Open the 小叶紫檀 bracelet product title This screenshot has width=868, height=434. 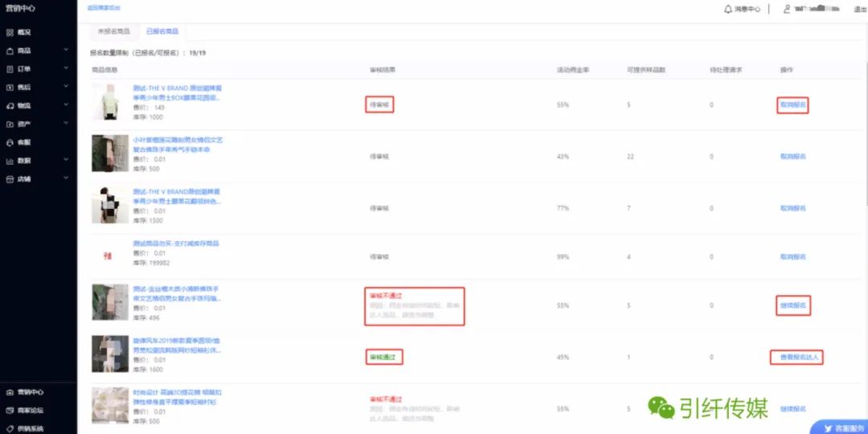pyautogui.click(x=178, y=145)
